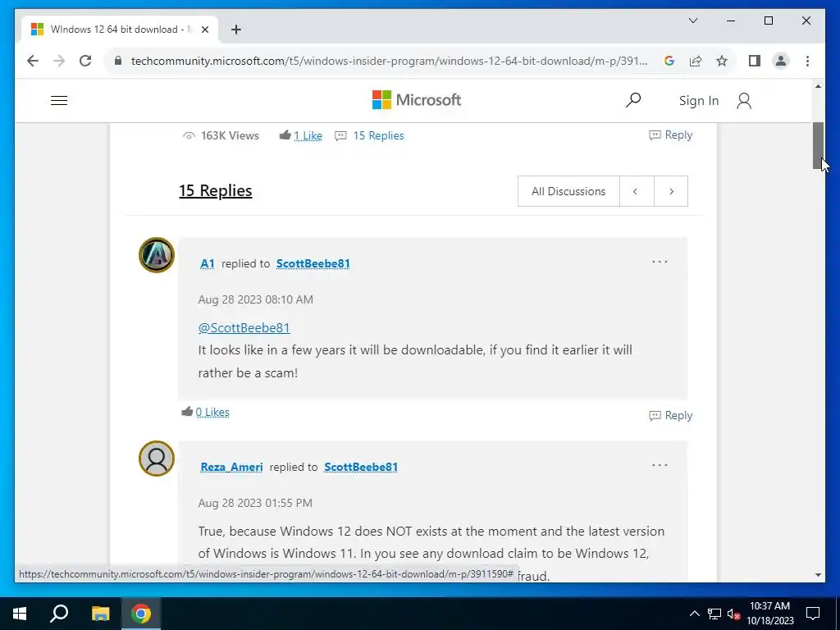This screenshot has width=840, height=630.
Task: Go to the previous discussion arrow
Action: pyautogui.click(x=637, y=191)
